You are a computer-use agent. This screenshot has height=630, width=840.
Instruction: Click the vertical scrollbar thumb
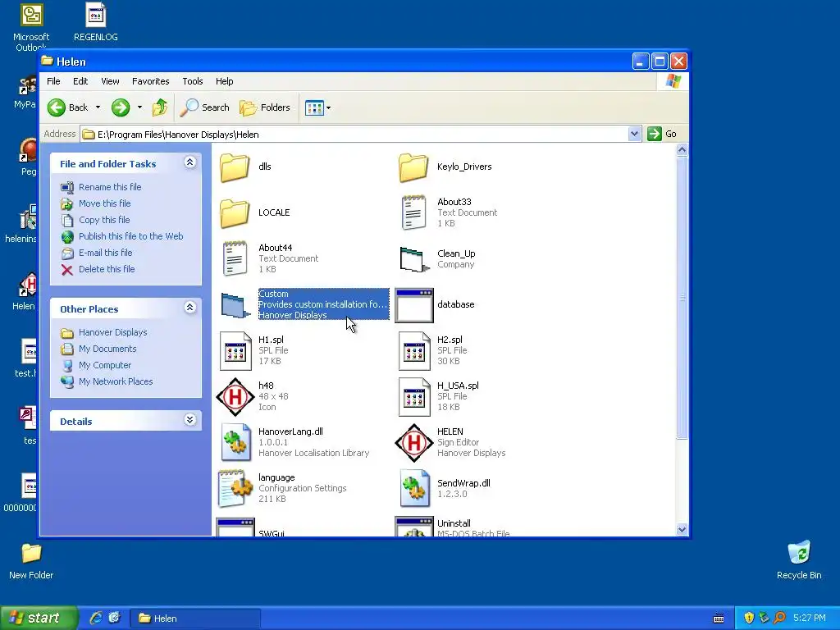682,298
